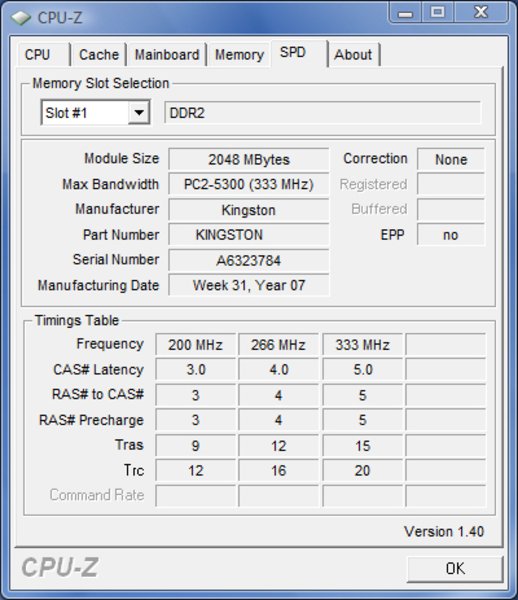This screenshot has width=518, height=600.
Task: Switch to the Cache tab
Action: pyautogui.click(x=99, y=54)
